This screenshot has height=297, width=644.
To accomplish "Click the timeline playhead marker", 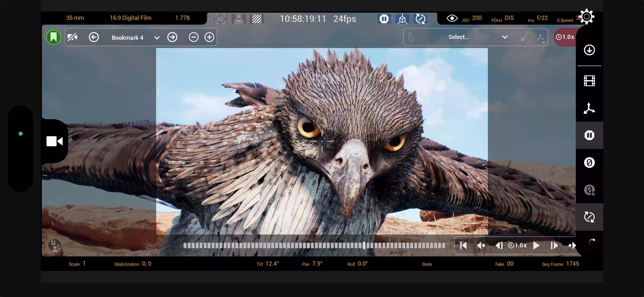I will (364, 245).
